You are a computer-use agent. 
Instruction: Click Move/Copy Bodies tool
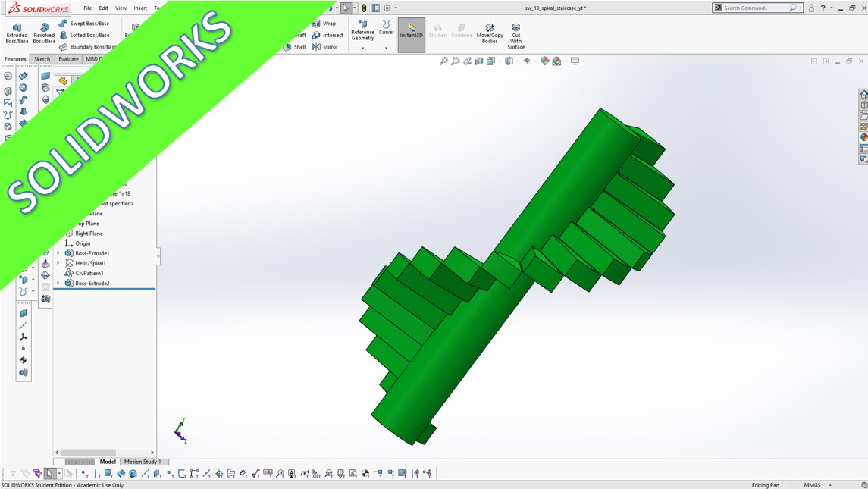point(490,33)
